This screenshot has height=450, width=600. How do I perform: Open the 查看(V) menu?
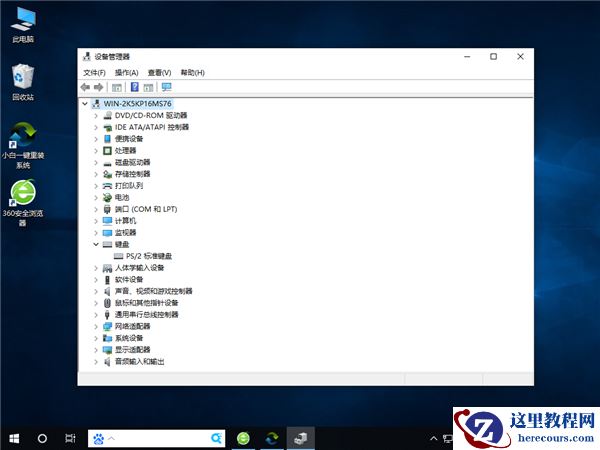pos(160,72)
